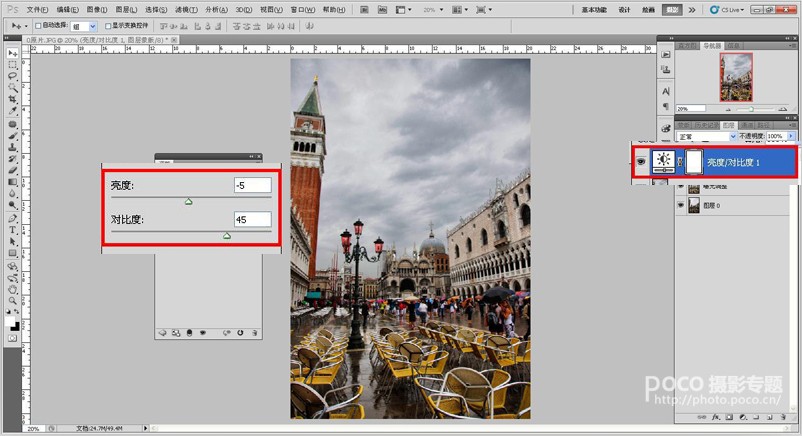The image size is (802, 436).
Task: Select the Path Selection tool
Action: pyautogui.click(x=13, y=242)
